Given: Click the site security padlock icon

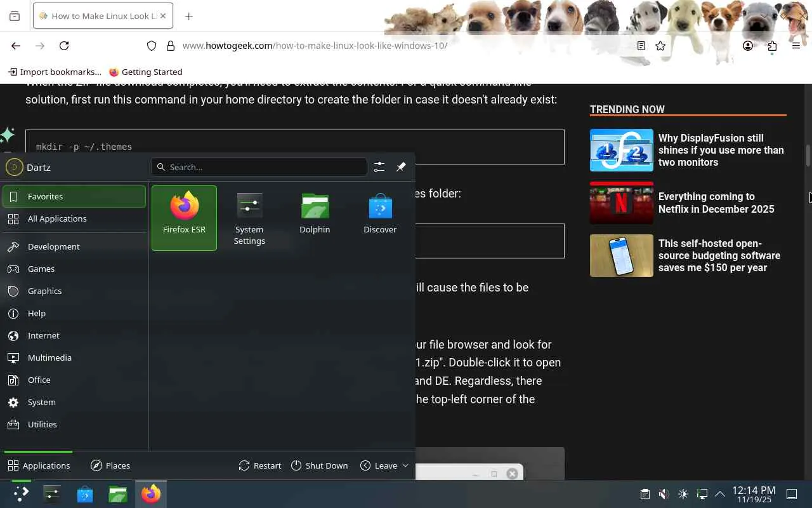Looking at the screenshot, I should (170, 46).
